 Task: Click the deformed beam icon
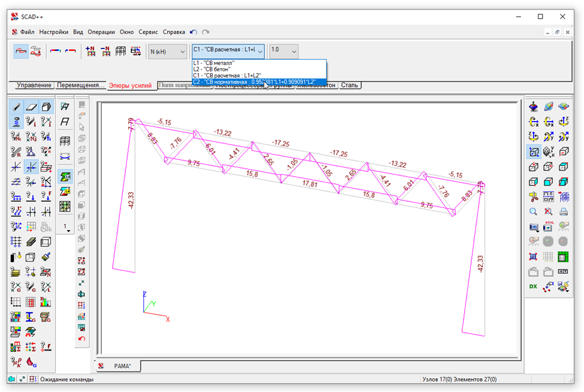coord(65,156)
